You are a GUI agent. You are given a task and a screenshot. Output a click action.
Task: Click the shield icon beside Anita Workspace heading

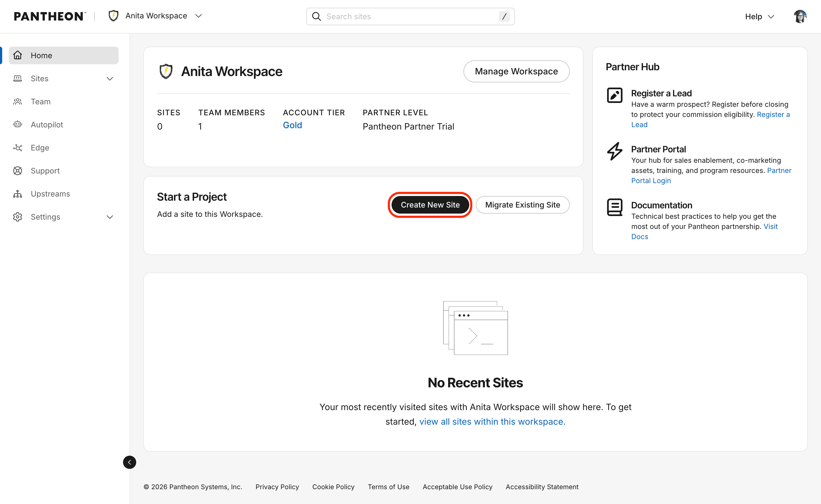pos(166,71)
